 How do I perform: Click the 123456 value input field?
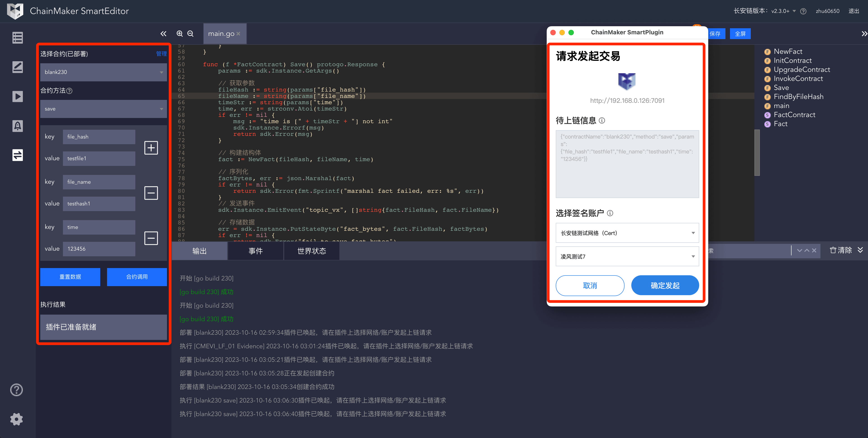(x=99, y=249)
